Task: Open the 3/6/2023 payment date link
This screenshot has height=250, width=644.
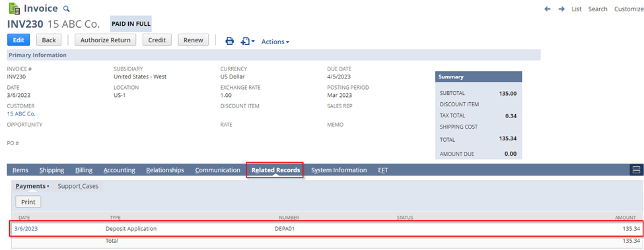Action: point(26,229)
